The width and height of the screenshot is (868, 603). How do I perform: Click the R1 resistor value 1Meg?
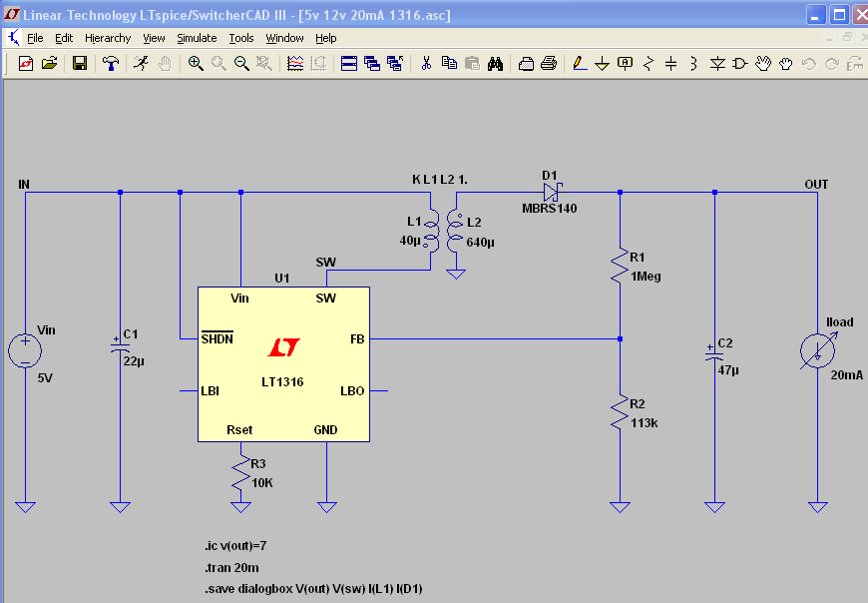[x=646, y=277]
